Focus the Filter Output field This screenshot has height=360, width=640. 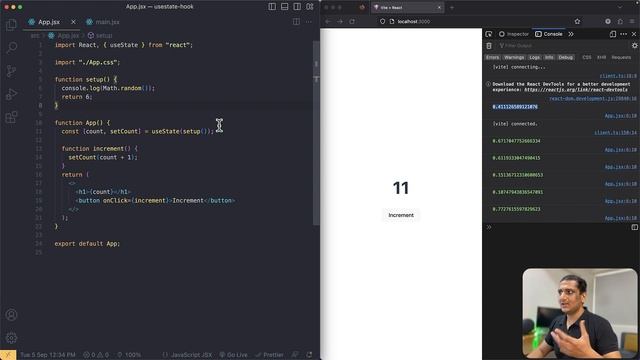[x=563, y=46]
